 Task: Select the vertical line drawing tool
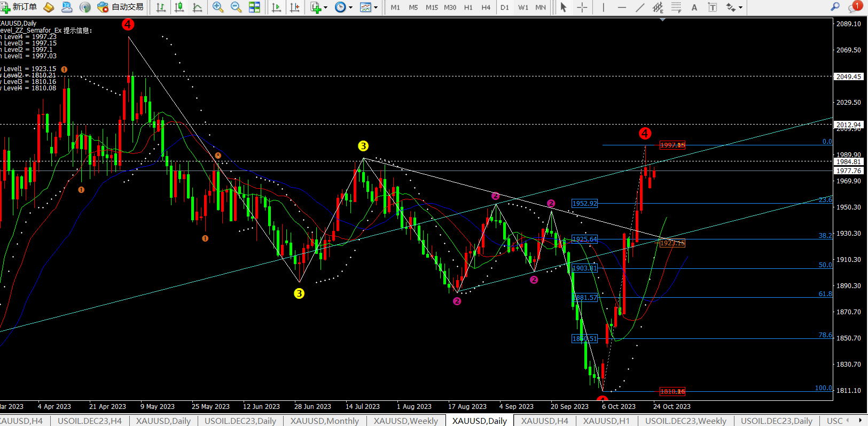click(x=604, y=7)
